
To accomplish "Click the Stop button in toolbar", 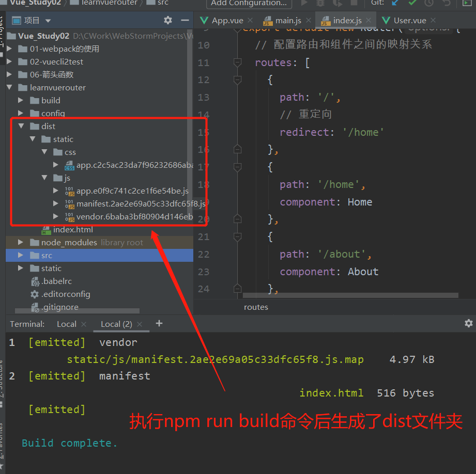I will 354,3.
